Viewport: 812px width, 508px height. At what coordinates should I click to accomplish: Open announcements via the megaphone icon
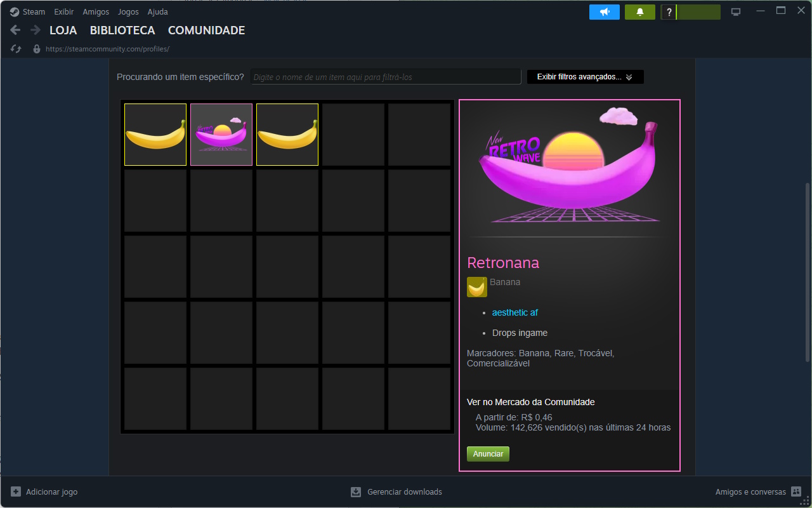pos(604,12)
